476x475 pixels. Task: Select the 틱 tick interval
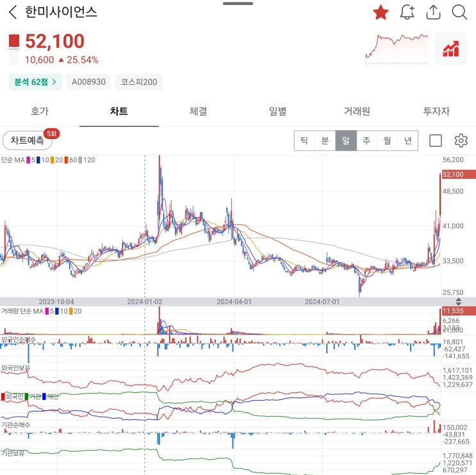coord(304,140)
